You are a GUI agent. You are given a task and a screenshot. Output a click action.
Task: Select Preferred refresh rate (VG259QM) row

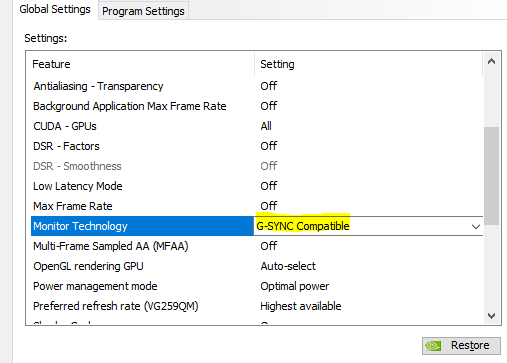tap(257, 306)
